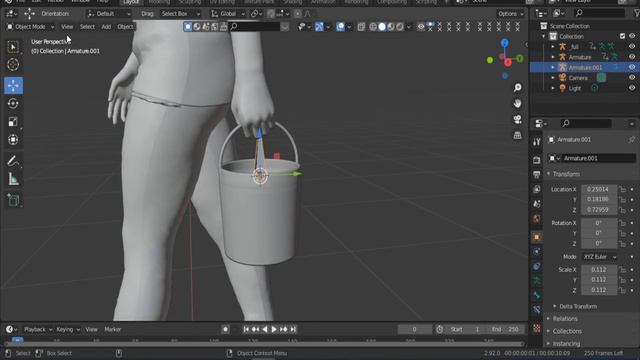Jump to the timeline end frame

(293, 329)
